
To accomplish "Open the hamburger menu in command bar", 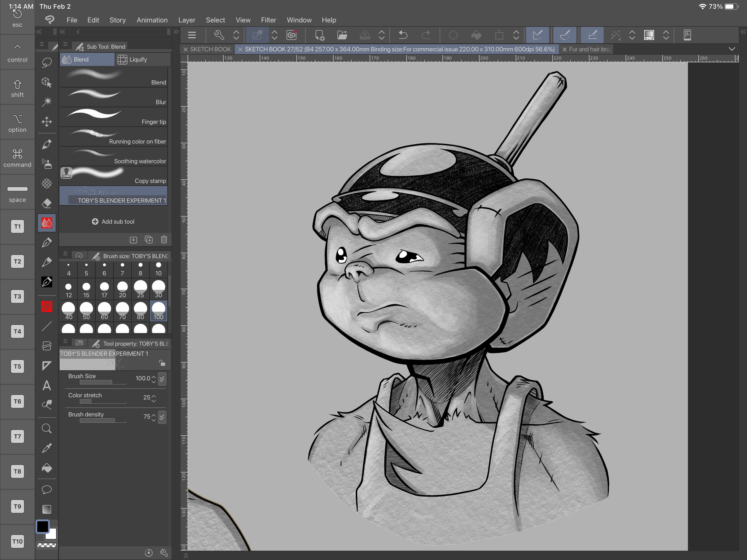I will point(192,35).
